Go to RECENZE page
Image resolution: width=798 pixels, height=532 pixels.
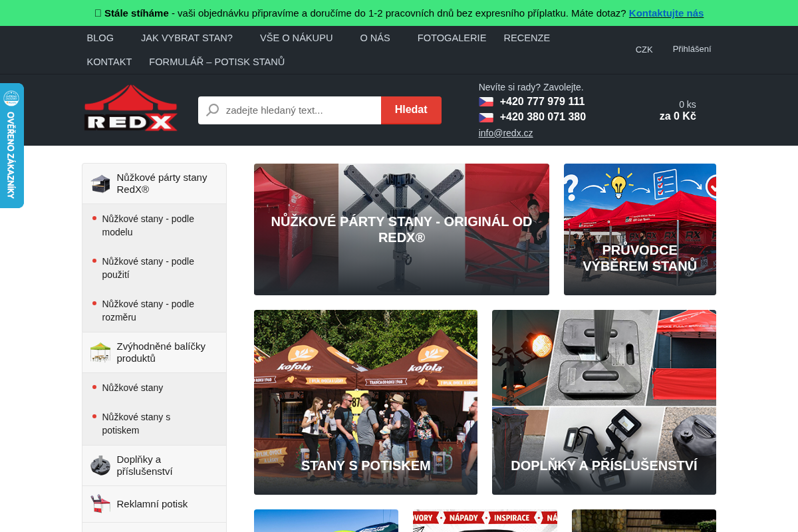tap(527, 38)
